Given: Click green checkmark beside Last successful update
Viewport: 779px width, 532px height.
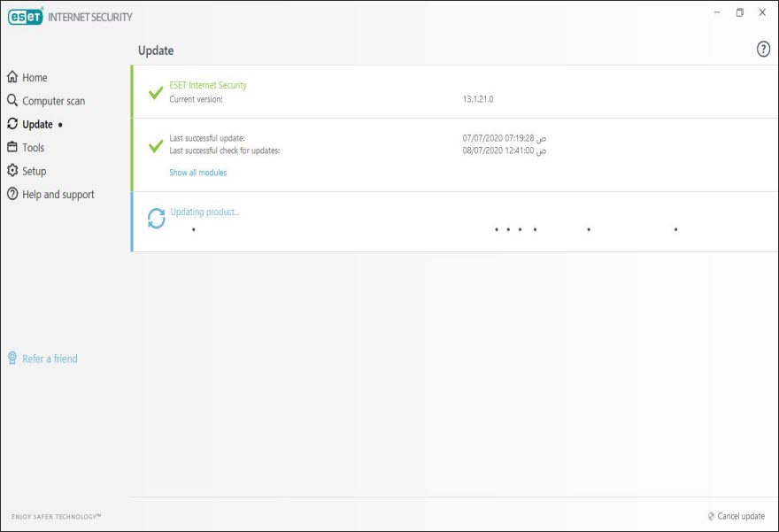Looking at the screenshot, I should (x=156, y=145).
